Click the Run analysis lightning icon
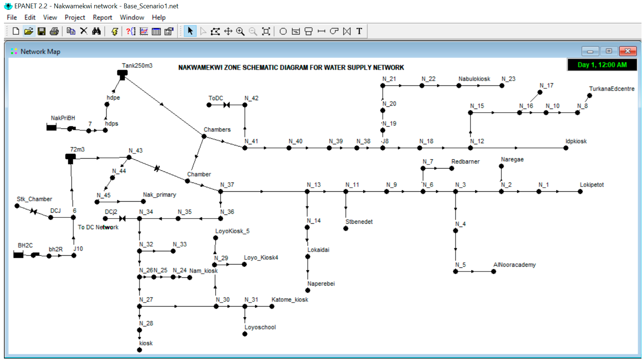Image resolution: width=644 pixels, height=362 pixels. 114,31
